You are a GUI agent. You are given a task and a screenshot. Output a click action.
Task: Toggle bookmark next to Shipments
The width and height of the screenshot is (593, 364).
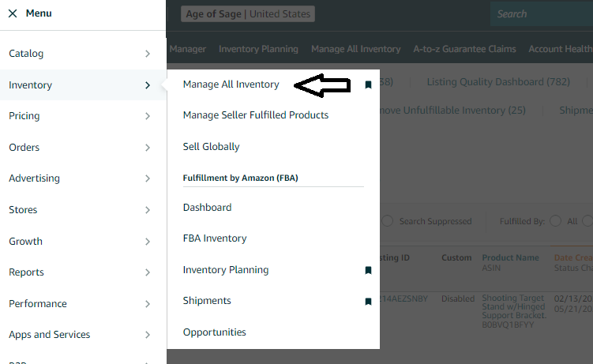tap(368, 301)
